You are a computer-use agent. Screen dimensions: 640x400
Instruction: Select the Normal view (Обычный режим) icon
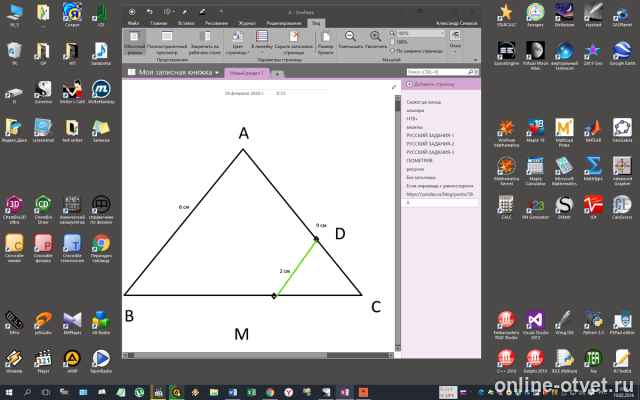coord(135,42)
